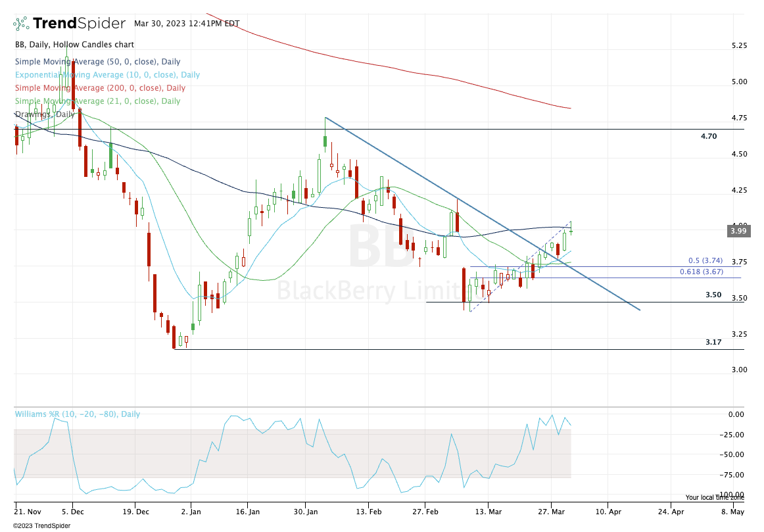Viewport: 764px width, 532px height.
Task: Click the 5.00 price axis value
Action: coord(739,82)
